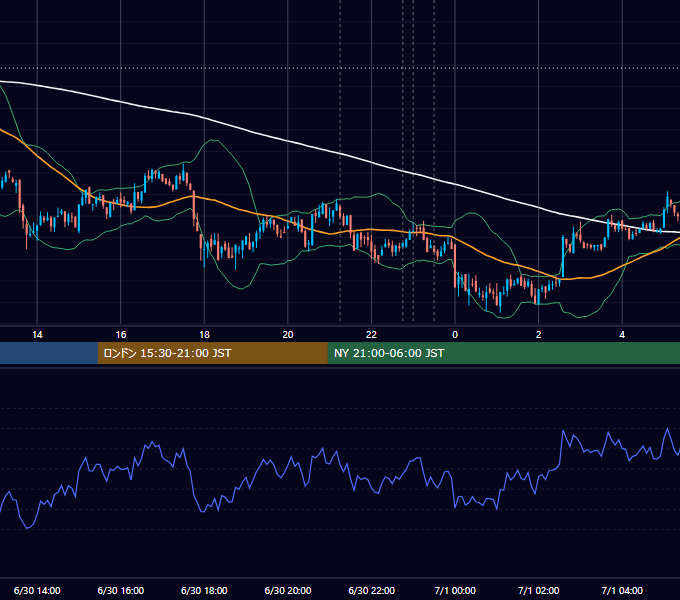Click the "20" hour label on price chart axis
This screenshot has width=680, height=600.
[x=288, y=335]
